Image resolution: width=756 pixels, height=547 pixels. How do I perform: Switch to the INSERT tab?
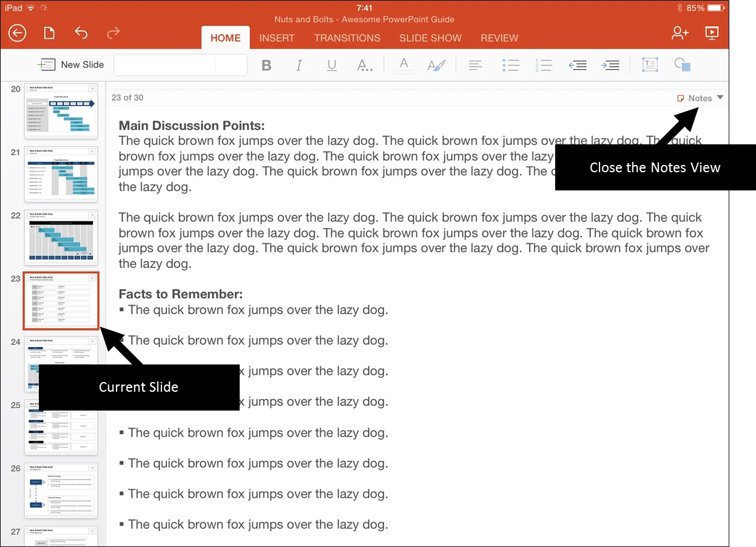277,38
